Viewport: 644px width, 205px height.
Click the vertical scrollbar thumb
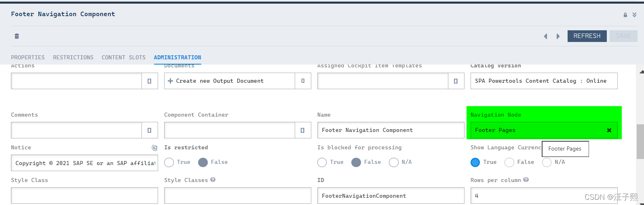pos(640,142)
